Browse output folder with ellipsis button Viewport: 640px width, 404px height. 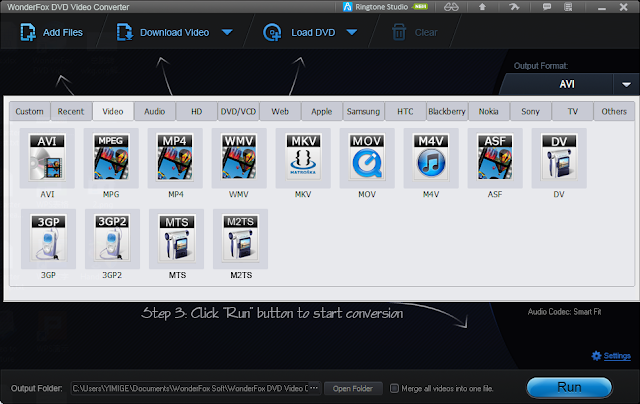tap(313, 388)
